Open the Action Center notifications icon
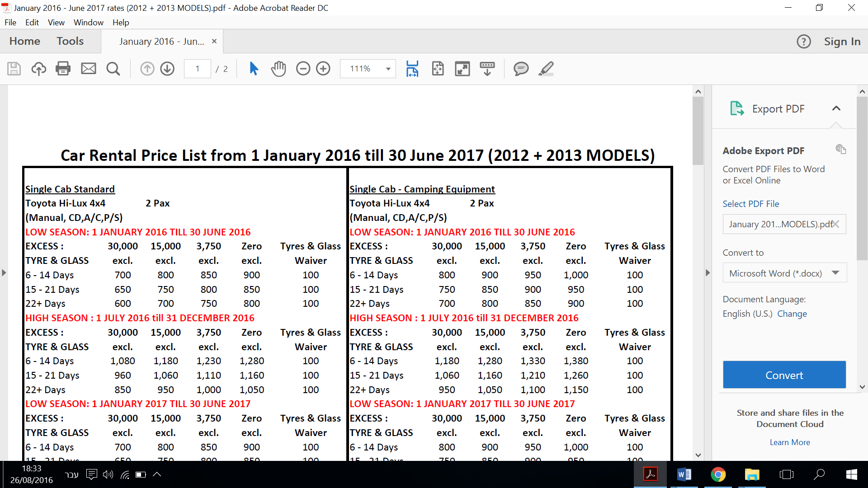This screenshot has width=868, height=488. [x=92, y=474]
